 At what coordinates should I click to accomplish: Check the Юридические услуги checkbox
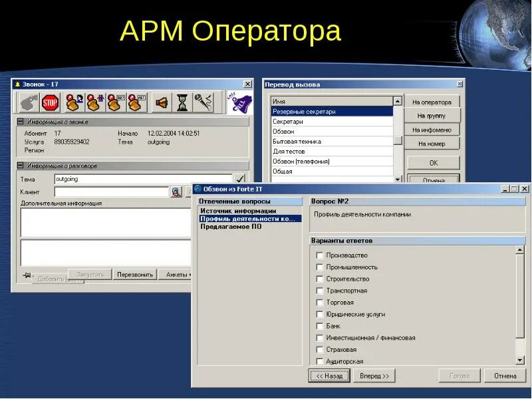[319, 314]
